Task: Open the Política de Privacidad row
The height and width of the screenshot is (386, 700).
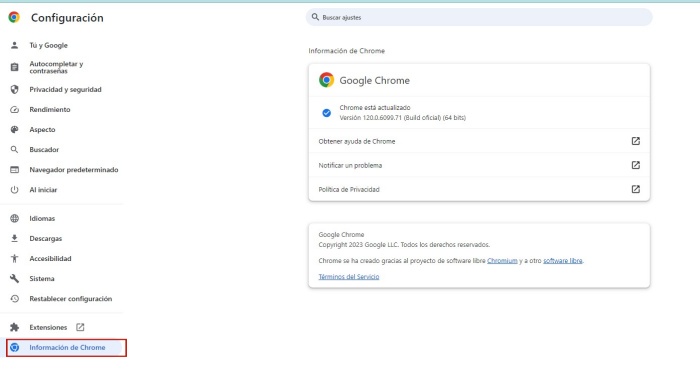Action: tap(479, 189)
